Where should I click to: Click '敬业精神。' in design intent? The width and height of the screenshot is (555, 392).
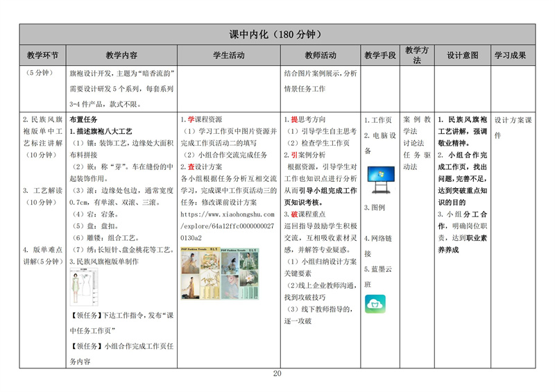(454, 143)
